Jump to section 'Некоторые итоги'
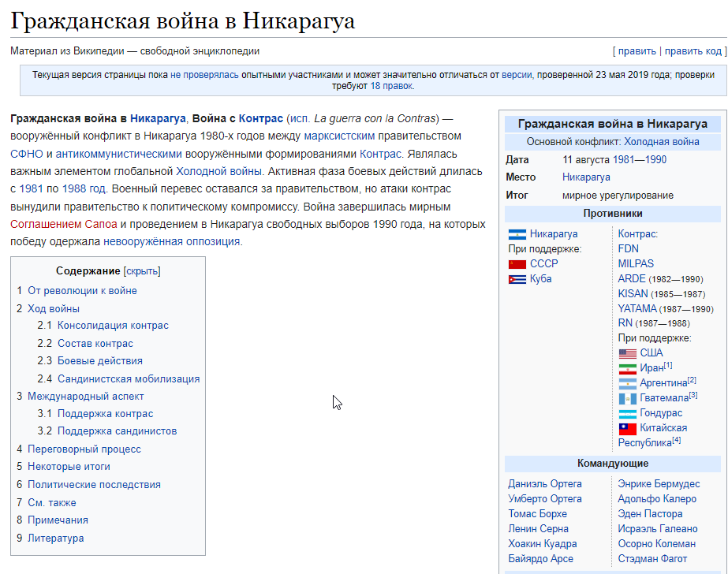728x574 pixels. (x=69, y=467)
